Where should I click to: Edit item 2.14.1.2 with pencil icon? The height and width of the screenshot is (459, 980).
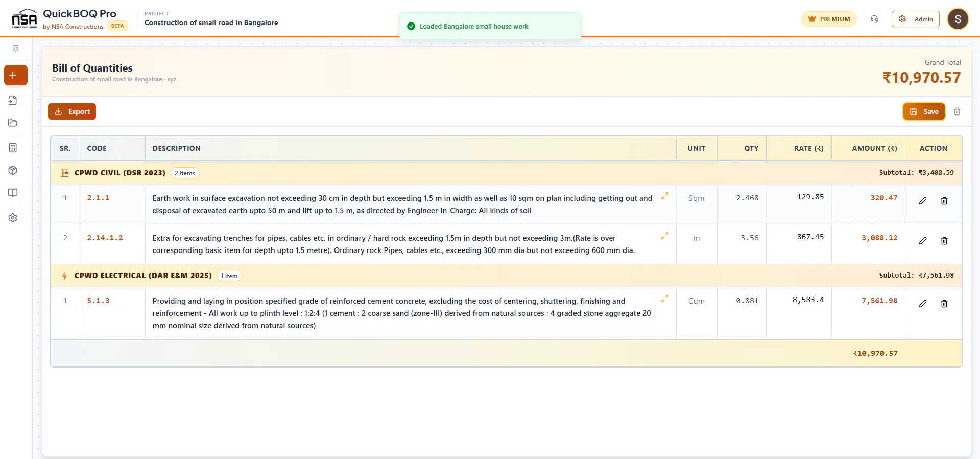pos(923,241)
